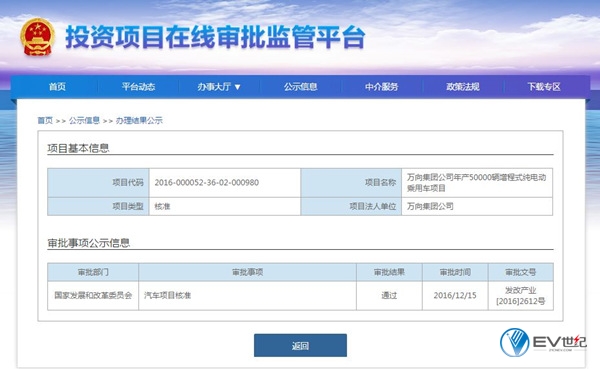This screenshot has width=600, height=369.
Task: Click the 项目基本信息 section heading
Action: (x=78, y=148)
